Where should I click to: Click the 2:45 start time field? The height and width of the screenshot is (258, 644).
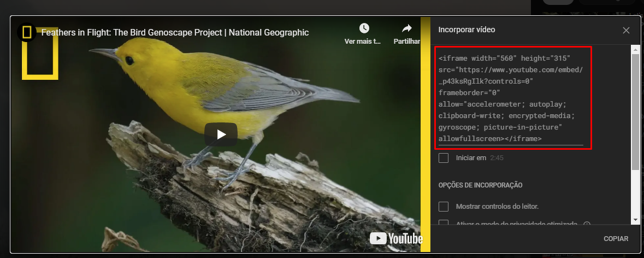tap(497, 158)
